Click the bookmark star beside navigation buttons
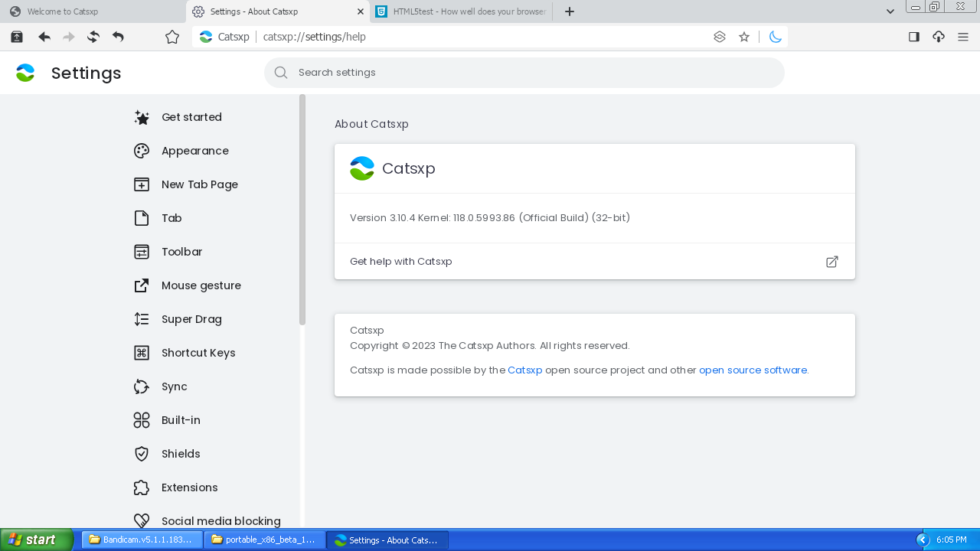980x551 pixels. pos(172,37)
